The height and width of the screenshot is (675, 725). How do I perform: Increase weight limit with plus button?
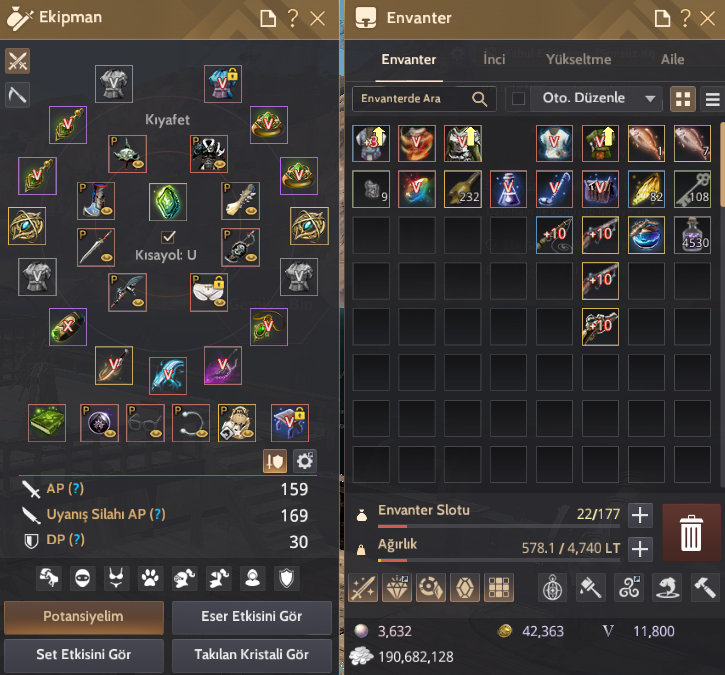[640, 549]
